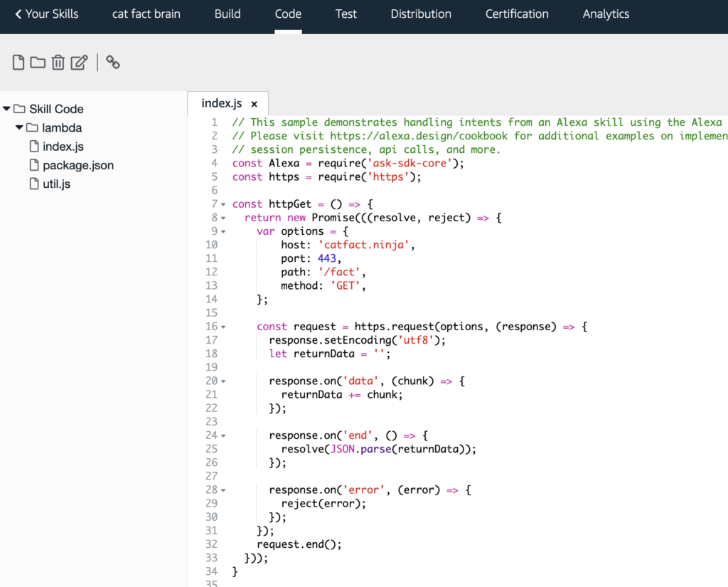Image resolution: width=728 pixels, height=587 pixels.
Task: Click the file icon beside index.js in tree
Action: pos(34,147)
